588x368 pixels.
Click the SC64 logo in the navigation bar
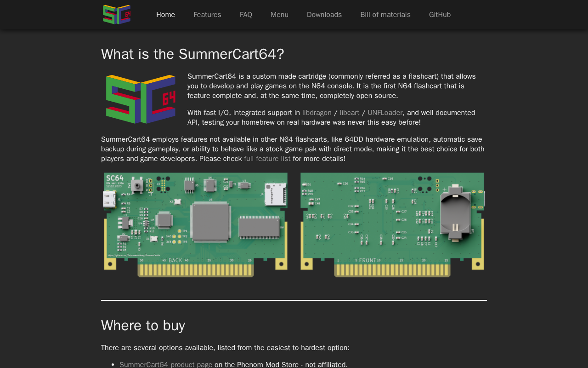[117, 15]
